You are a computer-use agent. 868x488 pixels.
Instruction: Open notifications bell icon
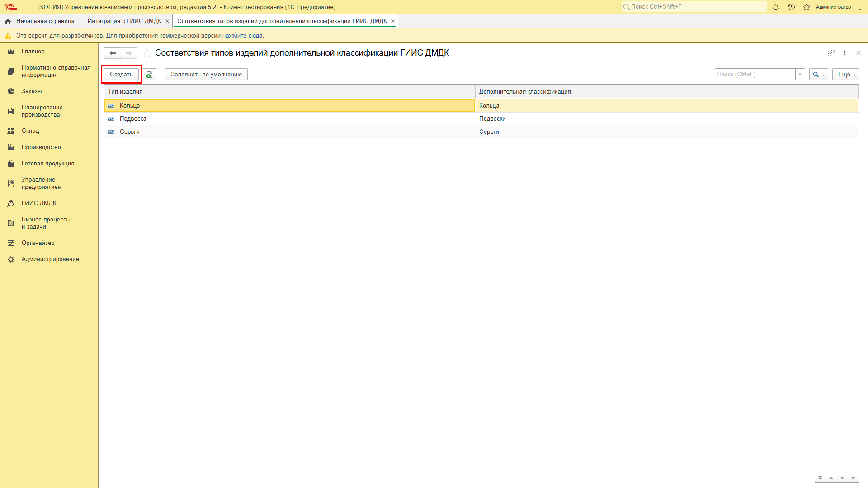(x=776, y=7)
